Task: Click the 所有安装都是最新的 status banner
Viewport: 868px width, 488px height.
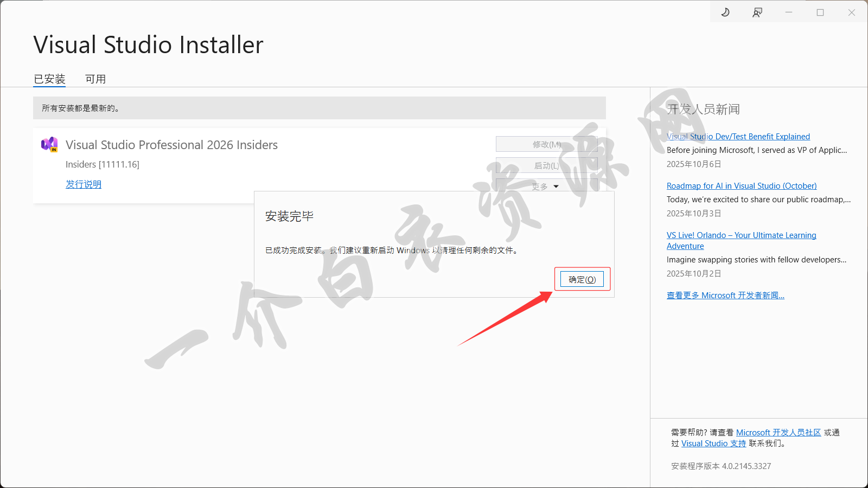Action: tap(319, 108)
